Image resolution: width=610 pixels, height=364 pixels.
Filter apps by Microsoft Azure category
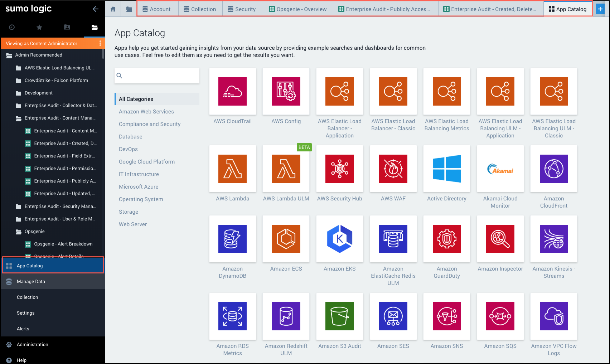tap(139, 187)
